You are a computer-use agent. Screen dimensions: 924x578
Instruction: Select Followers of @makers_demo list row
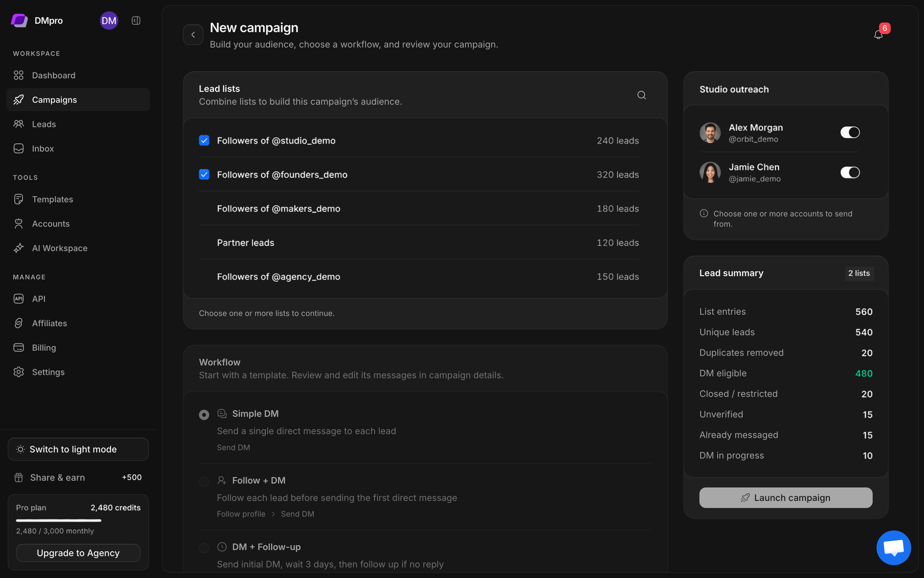pyautogui.click(x=419, y=208)
